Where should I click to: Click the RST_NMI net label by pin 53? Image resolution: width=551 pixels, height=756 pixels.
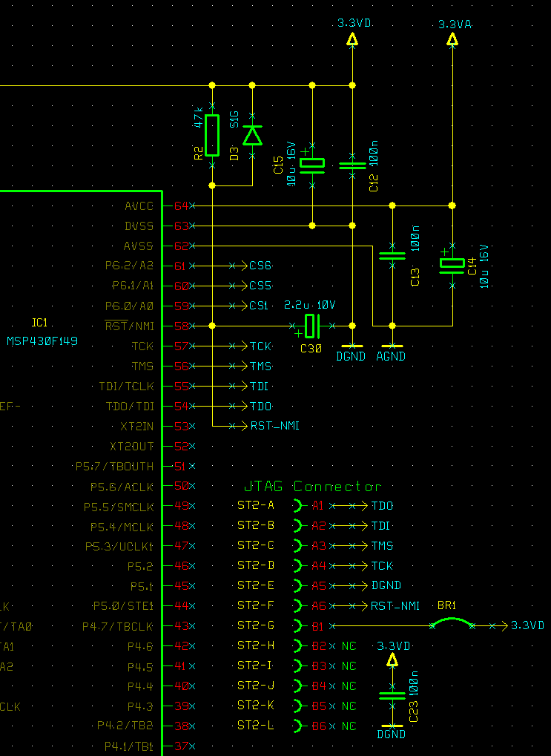275,426
